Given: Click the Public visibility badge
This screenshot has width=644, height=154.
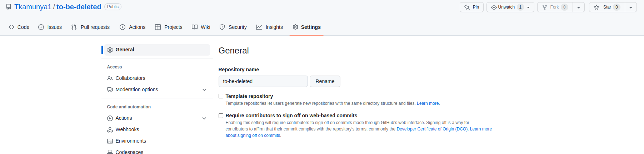Looking at the screenshot, I should pyautogui.click(x=113, y=7).
